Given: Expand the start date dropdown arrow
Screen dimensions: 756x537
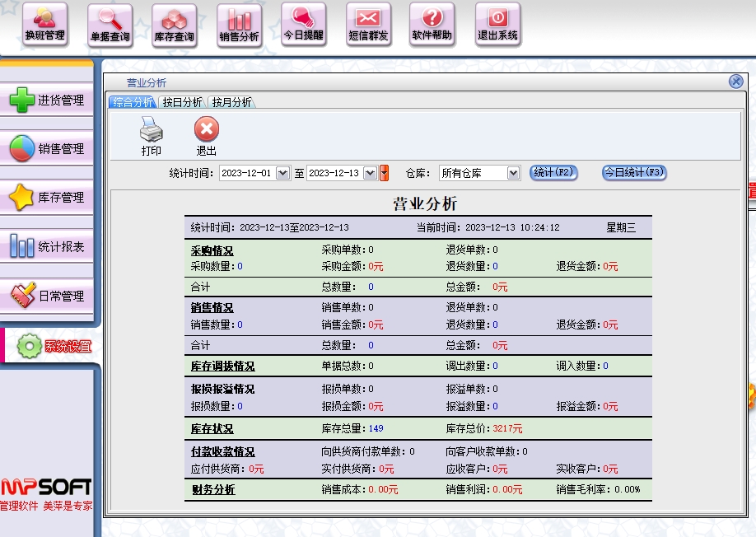Looking at the screenshot, I should 283,173.
